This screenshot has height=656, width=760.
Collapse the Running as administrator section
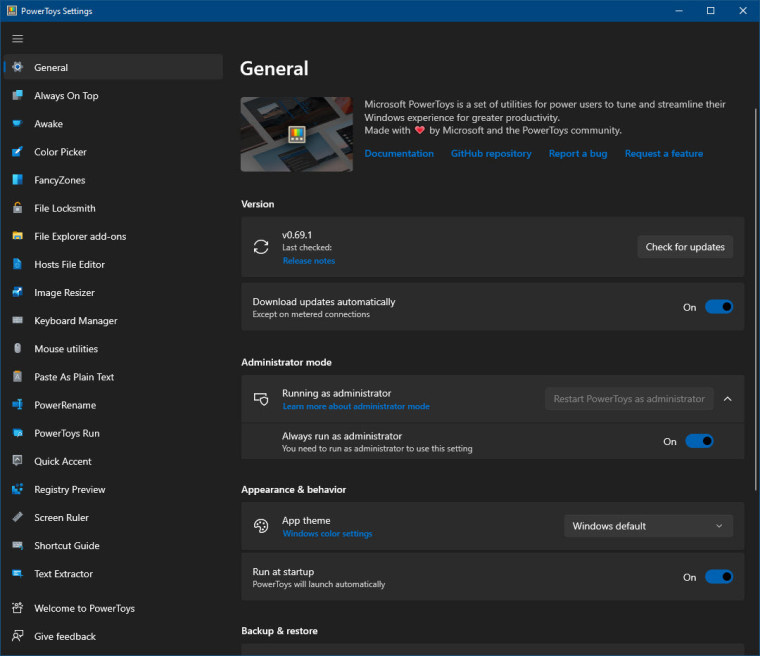pos(727,399)
